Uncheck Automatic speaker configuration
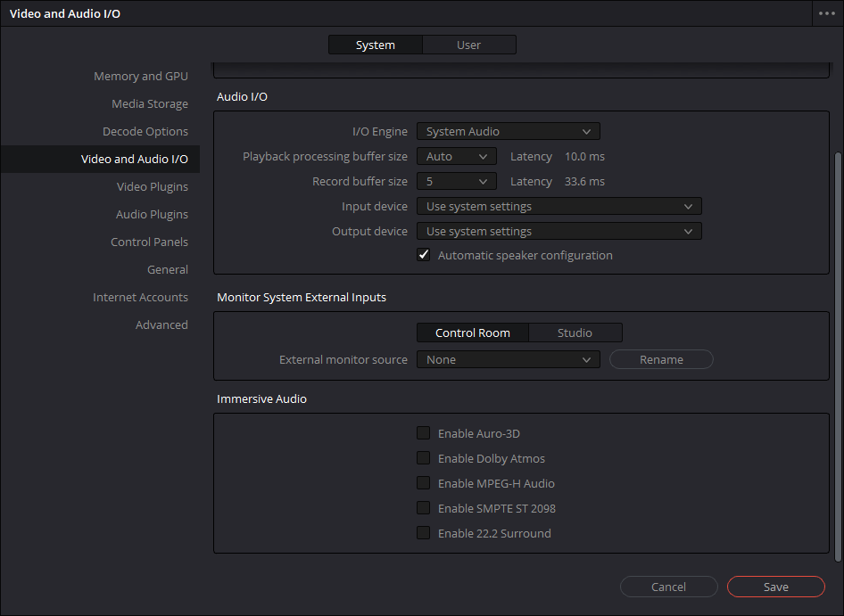844x616 pixels. (x=424, y=255)
